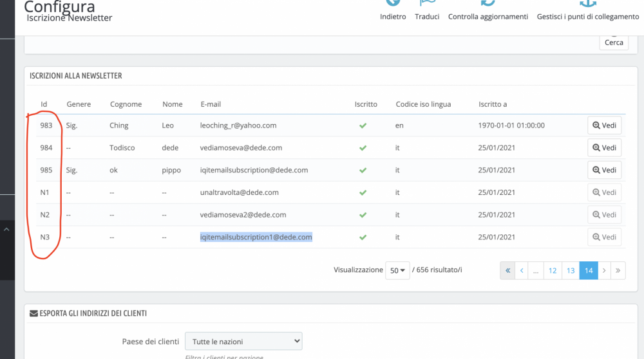The height and width of the screenshot is (359, 644).
Task: Go to pagination page 13
Action: pyautogui.click(x=571, y=271)
